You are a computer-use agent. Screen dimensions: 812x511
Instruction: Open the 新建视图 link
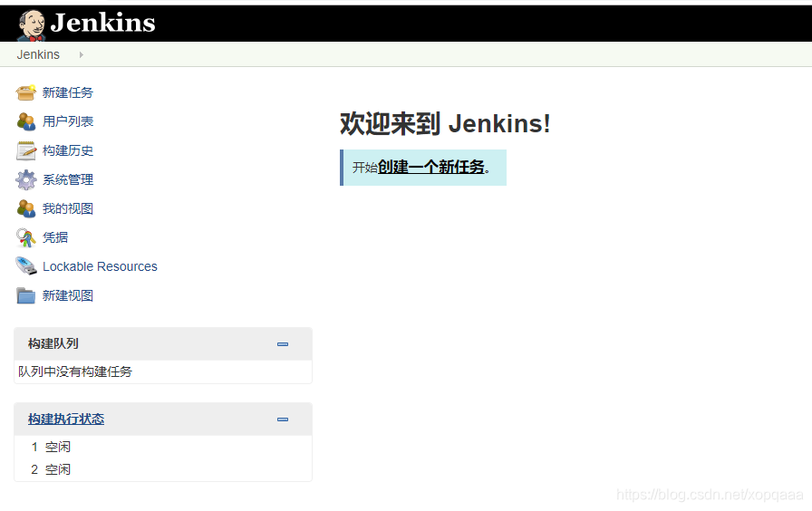(x=68, y=295)
